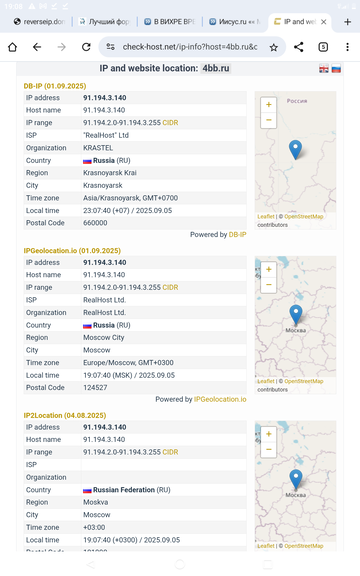Image resolution: width=360 pixels, height=576 pixels.
Task: Tap the share icon in toolbar
Action: [299, 47]
